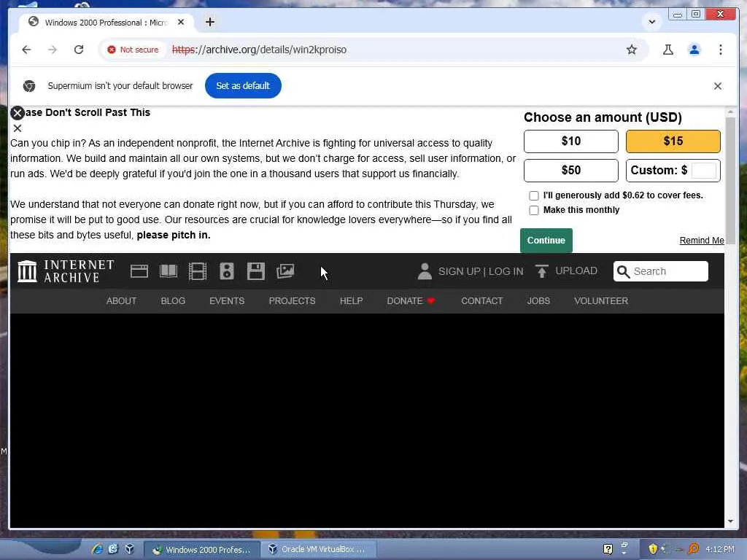Switch to Windows 2000 Profes... taskbar button
Image resolution: width=747 pixels, height=560 pixels.
(x=201, y=550)
